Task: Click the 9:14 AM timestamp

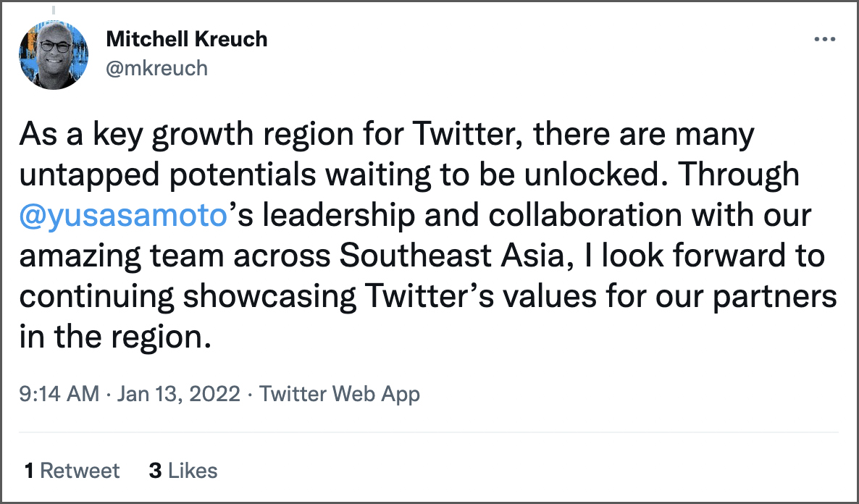Action: coord(59,394)
